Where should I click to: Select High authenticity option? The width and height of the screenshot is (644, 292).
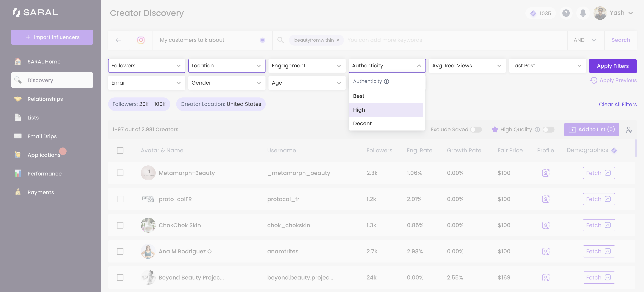386,110
